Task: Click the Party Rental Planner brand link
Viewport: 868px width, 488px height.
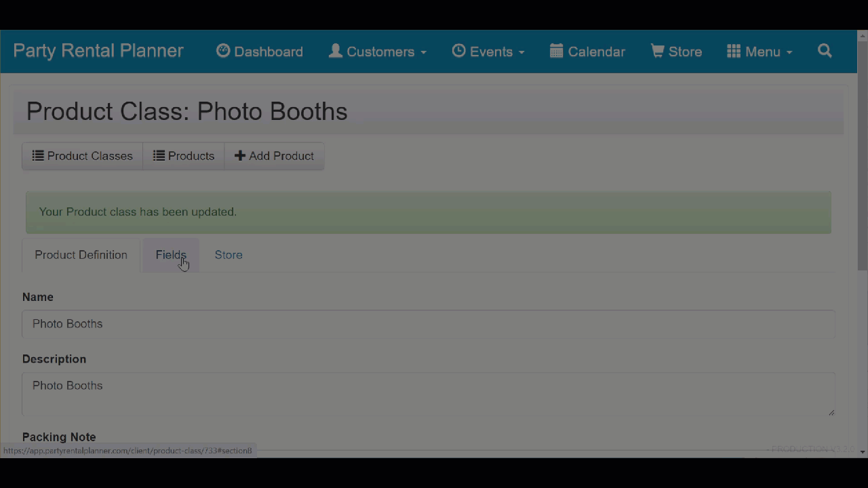Action: coord(98,51)
